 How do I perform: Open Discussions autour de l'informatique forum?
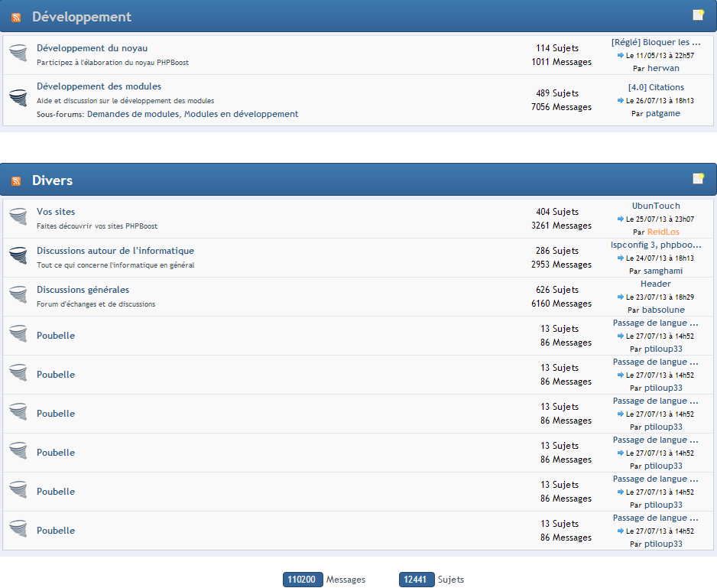(x=115, y=251)
